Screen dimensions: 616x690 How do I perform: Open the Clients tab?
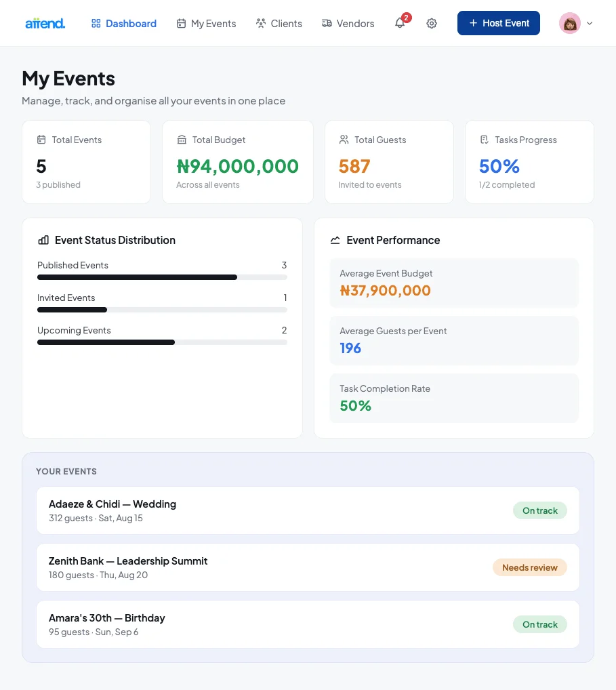[x=279, y=23]
